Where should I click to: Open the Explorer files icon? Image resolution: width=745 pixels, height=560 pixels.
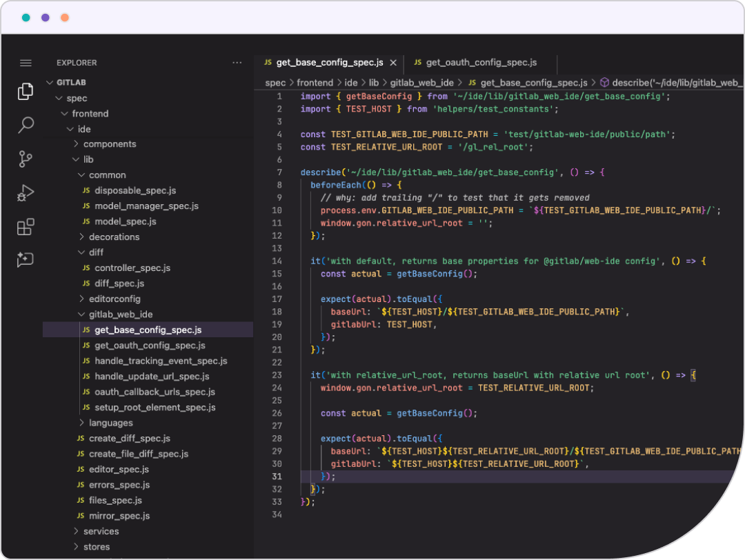26,91
